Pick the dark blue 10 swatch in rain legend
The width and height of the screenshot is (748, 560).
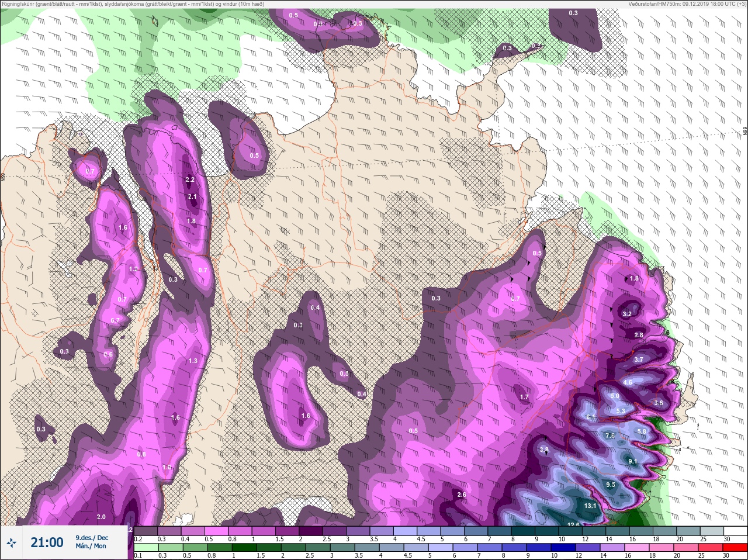563,548
